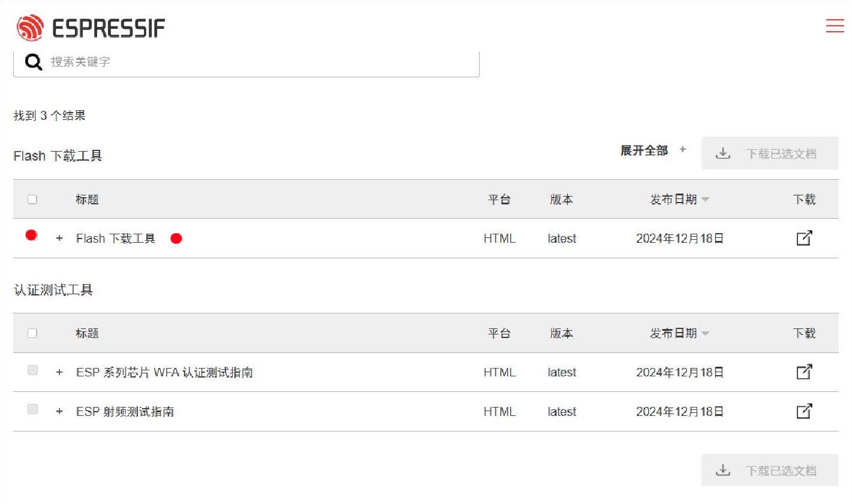Image resolution: width=852 pixels, height=504 pixels.
Task: Click 展开全部 to expand all rows
Action: click(653, 150)
